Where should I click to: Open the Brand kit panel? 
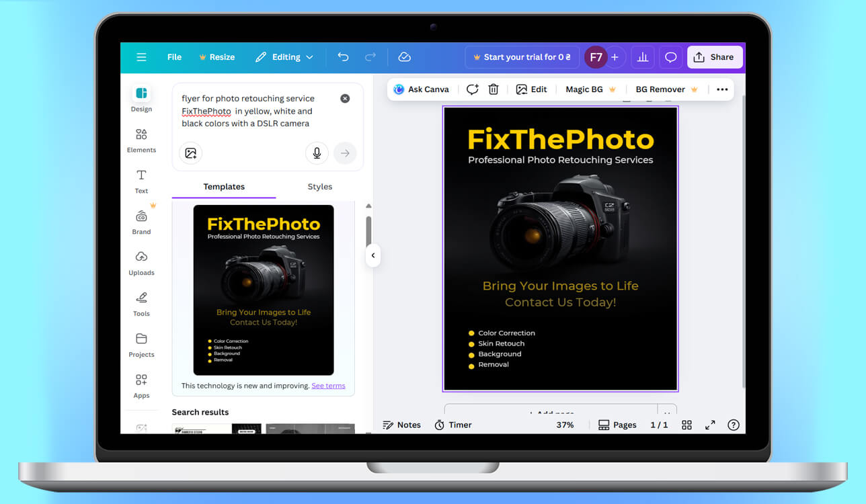coord(141,222)
